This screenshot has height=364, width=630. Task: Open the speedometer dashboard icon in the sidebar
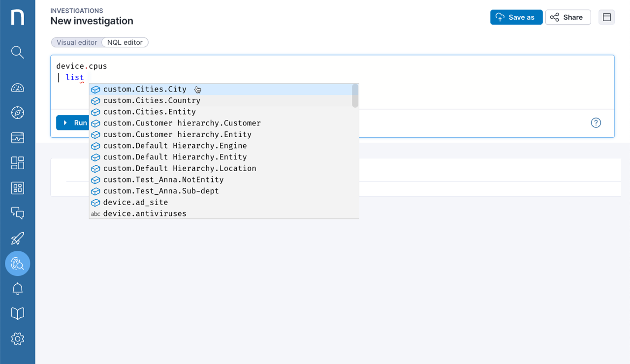[18, 88]
